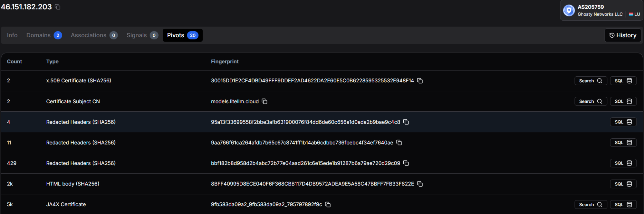Image resolution: width=644 pixels, height=214 pixels.
Task: Search the JA4X Certificate fingerprint
Action: (x=591, y=205)
